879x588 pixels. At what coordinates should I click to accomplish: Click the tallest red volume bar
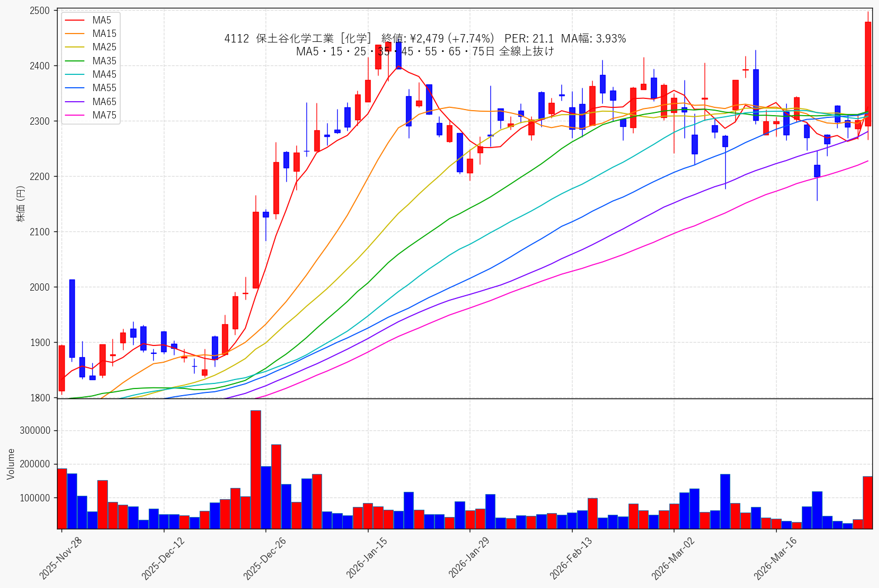coord(256,470)
